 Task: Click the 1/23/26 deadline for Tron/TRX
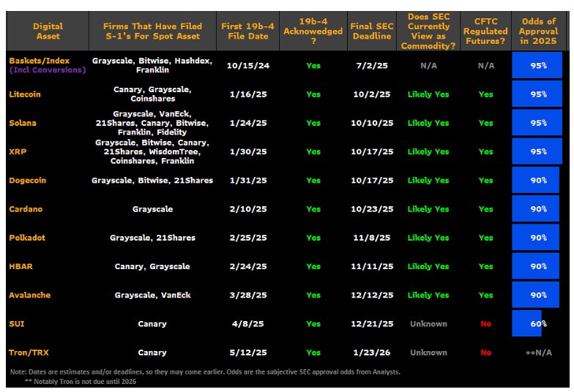(x=372, y=353)
